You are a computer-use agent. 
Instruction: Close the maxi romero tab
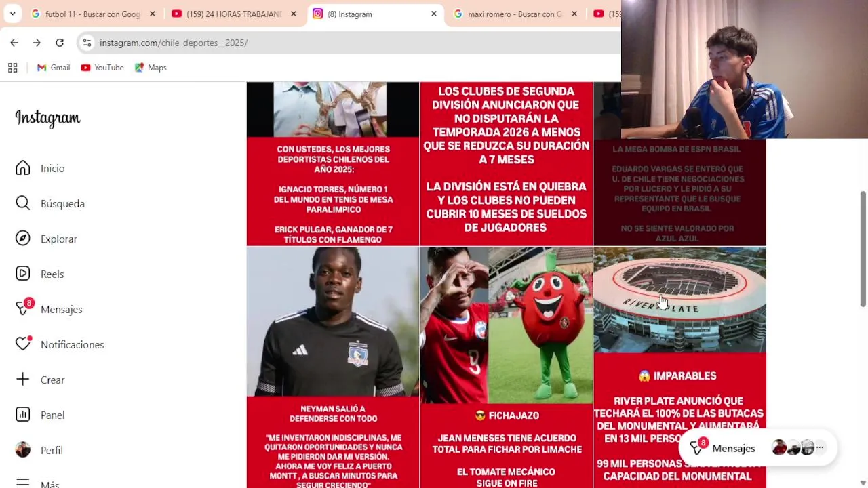coord(574,14)
